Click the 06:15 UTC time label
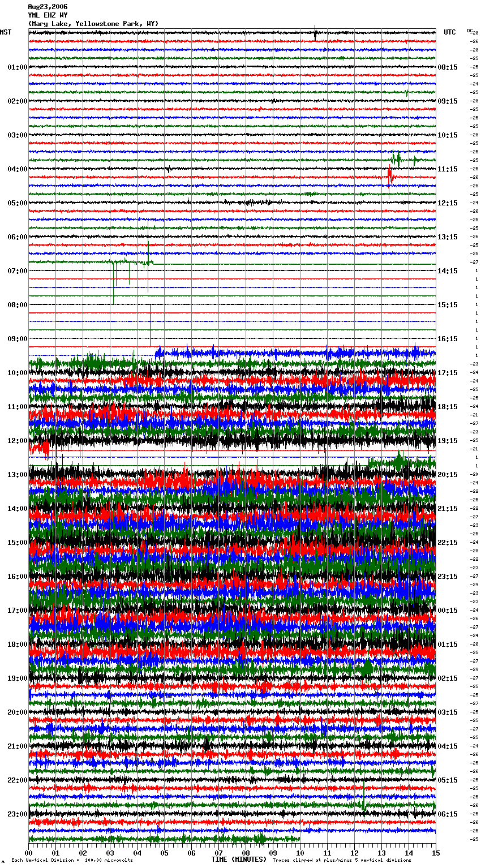This screenshot has width=481, height=868. (x=448, y=814)
